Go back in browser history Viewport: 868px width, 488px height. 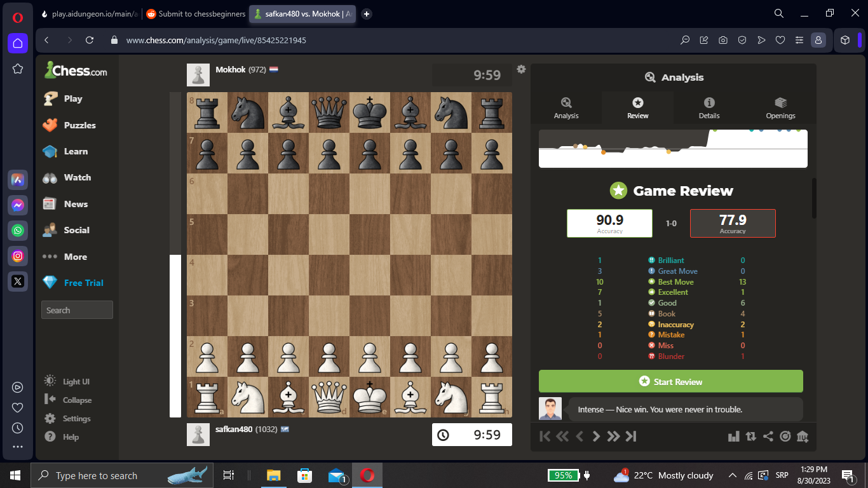point(46,40)
